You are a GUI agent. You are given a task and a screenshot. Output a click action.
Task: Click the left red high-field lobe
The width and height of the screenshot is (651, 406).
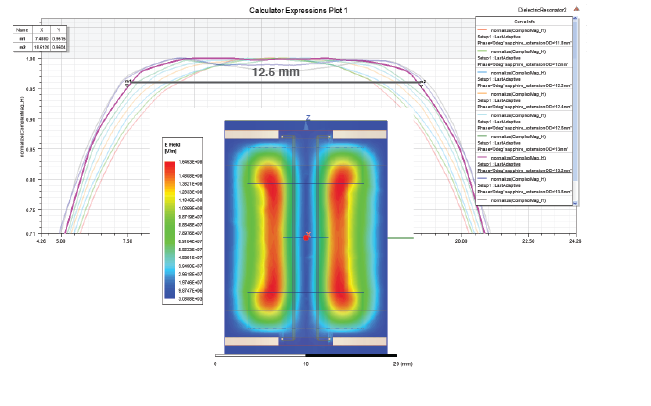coord(271,238)
